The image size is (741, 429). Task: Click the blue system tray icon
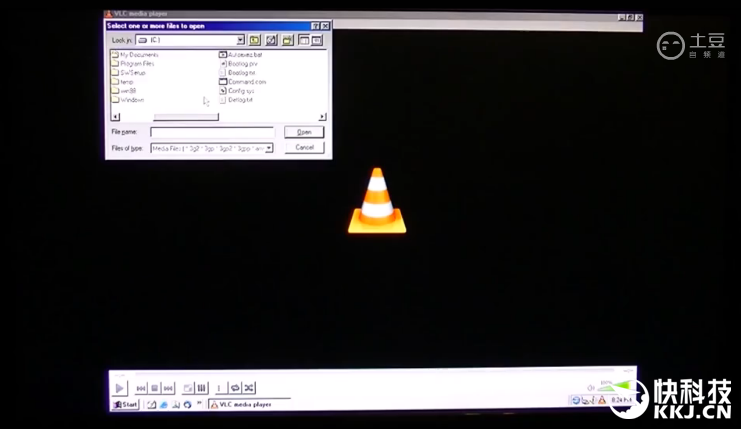click(576, 401)
